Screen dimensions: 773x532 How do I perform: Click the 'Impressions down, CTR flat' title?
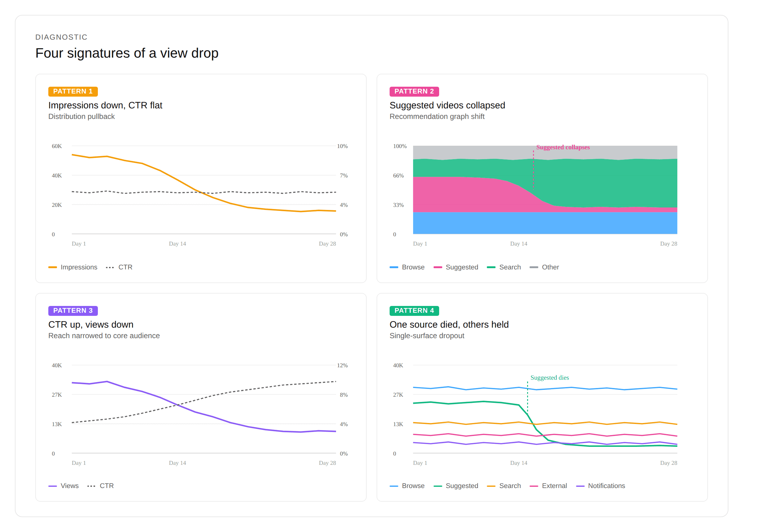coord(105,105)
